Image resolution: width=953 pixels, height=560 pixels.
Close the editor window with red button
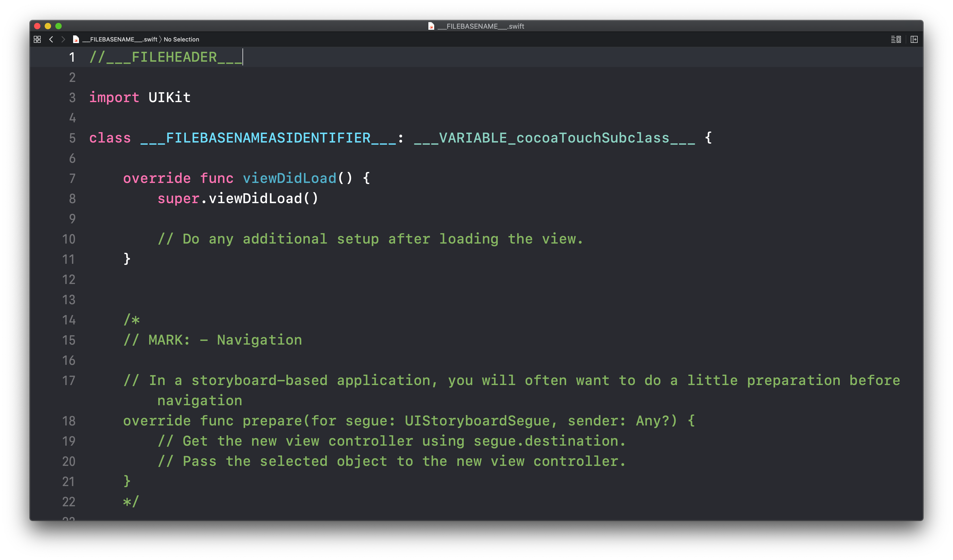click(37, 26)
